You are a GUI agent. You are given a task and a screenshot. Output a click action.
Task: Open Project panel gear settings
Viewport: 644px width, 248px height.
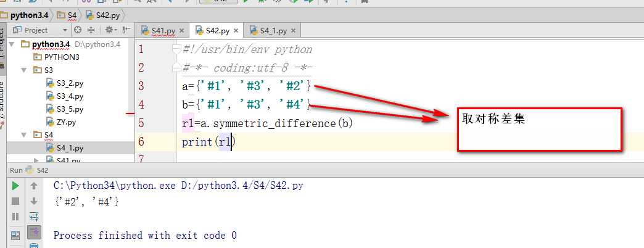(110, 30)
